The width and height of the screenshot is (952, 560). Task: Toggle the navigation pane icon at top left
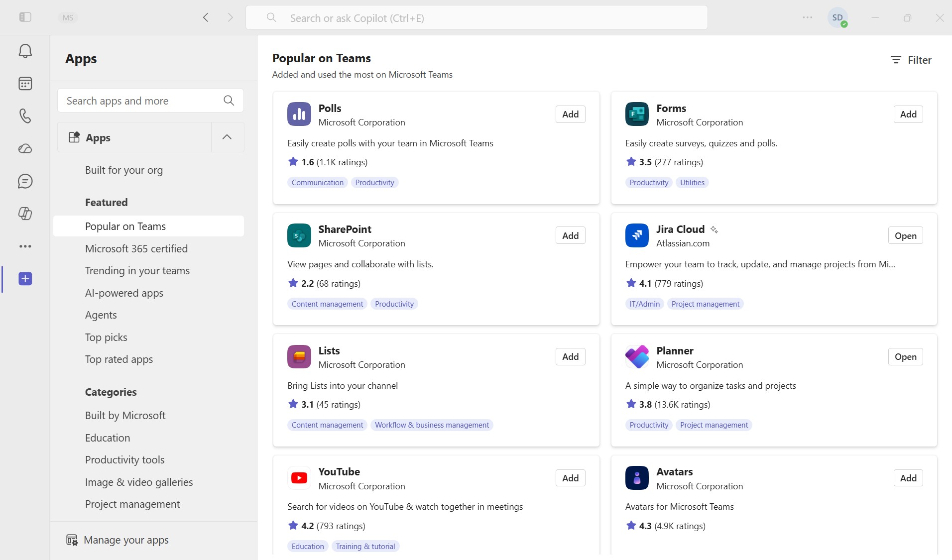pyautogui.click(x=25, y=17)
